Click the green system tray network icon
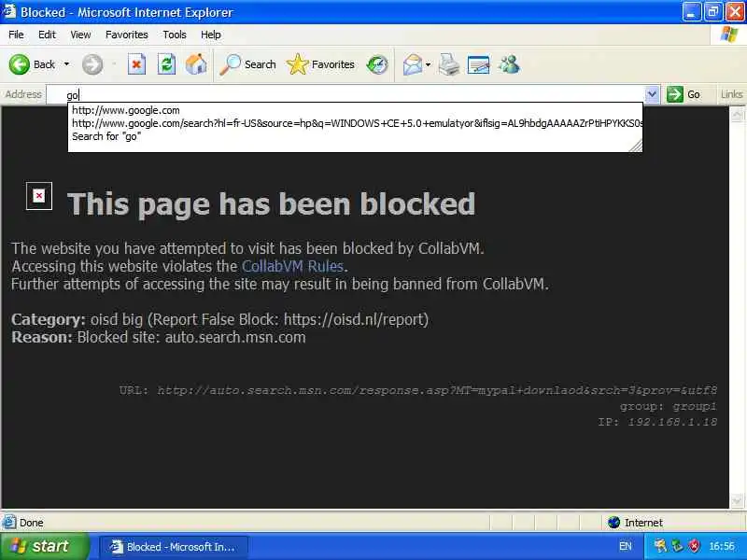Viewport: 747px width, 560px height. pyautogui.click(x=676, y=546)
